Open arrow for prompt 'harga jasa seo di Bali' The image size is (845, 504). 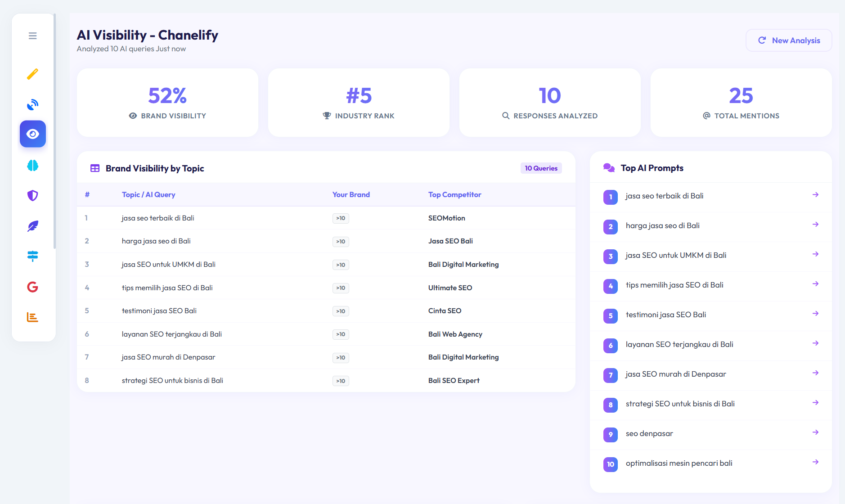[815, 225]
